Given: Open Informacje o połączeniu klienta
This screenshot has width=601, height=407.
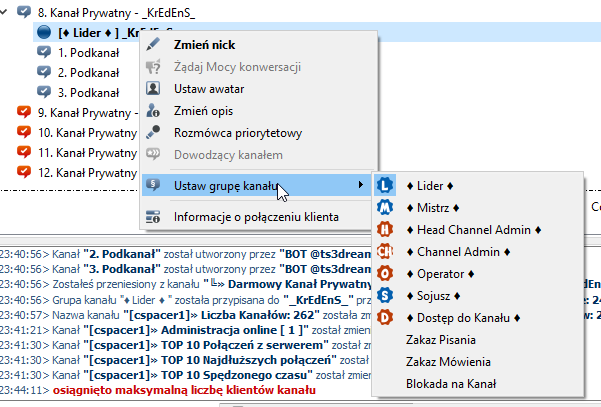Looking at the screenshot, I should point(256,216).
